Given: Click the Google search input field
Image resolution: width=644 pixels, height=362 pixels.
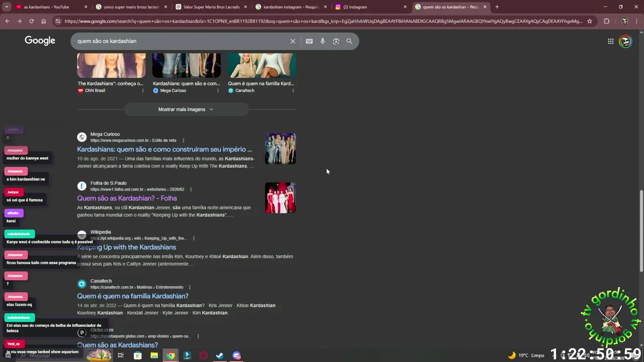Looking at the screenshot, I should point(181,41).
